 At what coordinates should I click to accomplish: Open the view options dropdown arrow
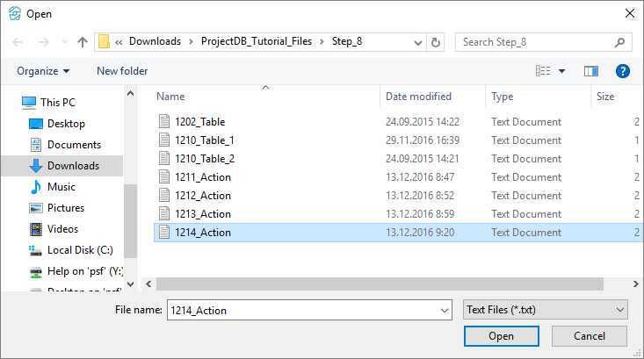tap(562, 71)
